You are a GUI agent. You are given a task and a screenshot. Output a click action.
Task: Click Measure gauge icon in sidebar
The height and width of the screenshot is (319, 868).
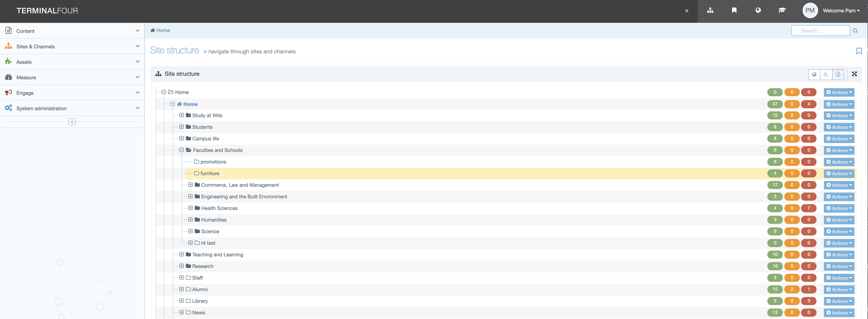pos(9,77)
